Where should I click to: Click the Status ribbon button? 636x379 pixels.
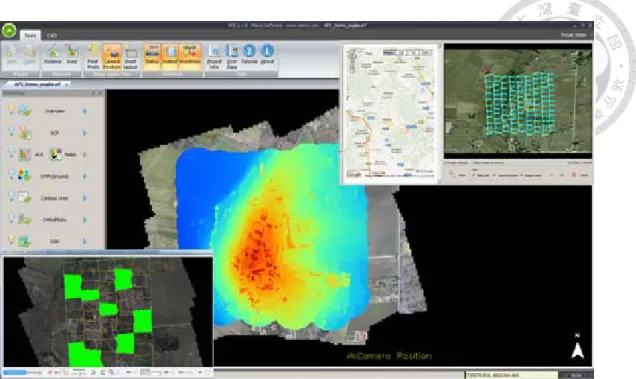pos(152,54)
